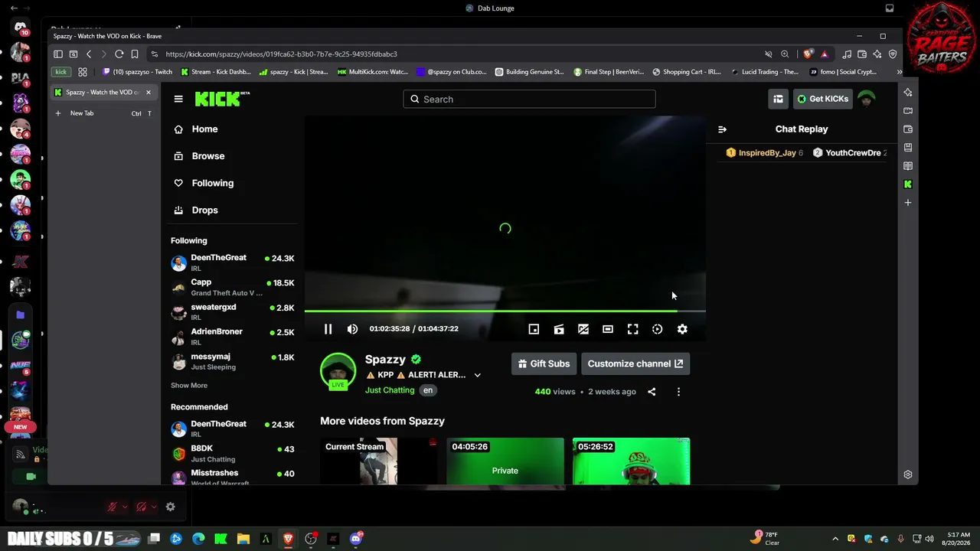Focus the Kick search field
Screen dimensions: 980x551
[x=529, y=99]
